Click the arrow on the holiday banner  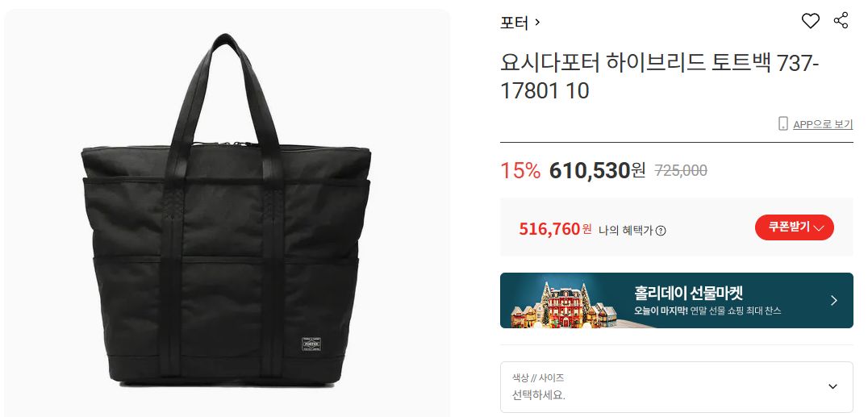(833, 300)
